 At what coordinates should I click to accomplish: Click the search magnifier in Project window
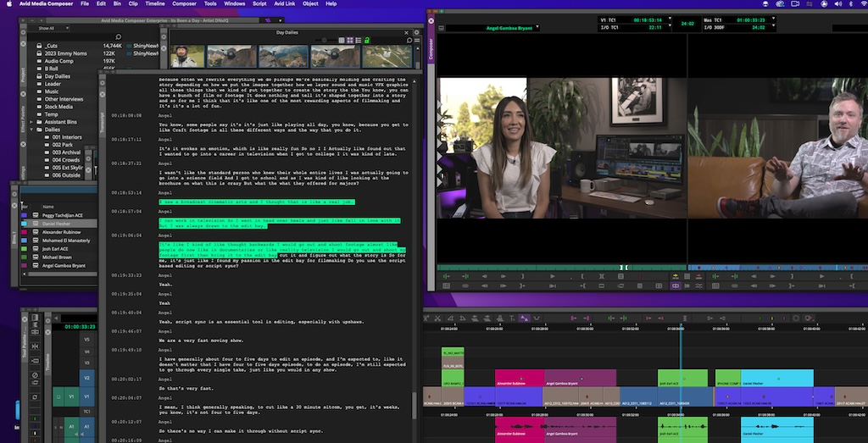click(119, 37)
